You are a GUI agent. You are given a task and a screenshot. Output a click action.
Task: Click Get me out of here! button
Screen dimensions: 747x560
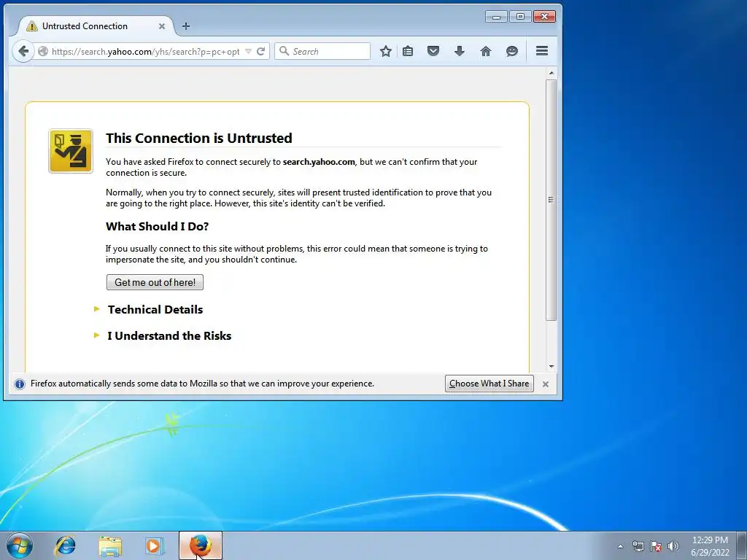point(155,282)
